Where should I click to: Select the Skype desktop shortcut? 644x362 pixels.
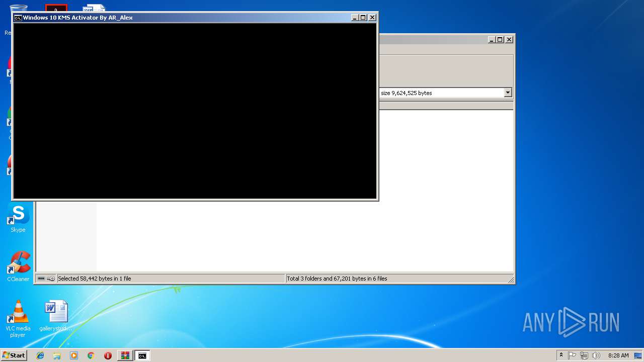18,219
